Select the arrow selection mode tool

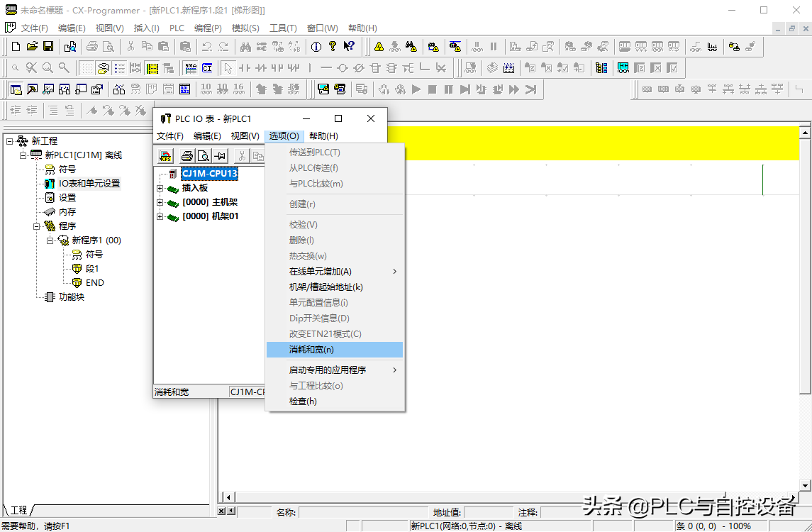(x=228, y=68)
